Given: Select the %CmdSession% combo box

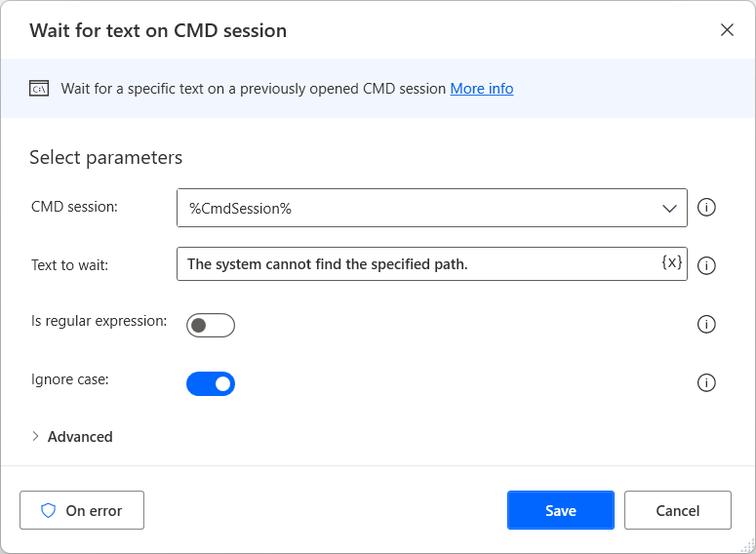Looking at the screenshot, I should pos(419,208).
